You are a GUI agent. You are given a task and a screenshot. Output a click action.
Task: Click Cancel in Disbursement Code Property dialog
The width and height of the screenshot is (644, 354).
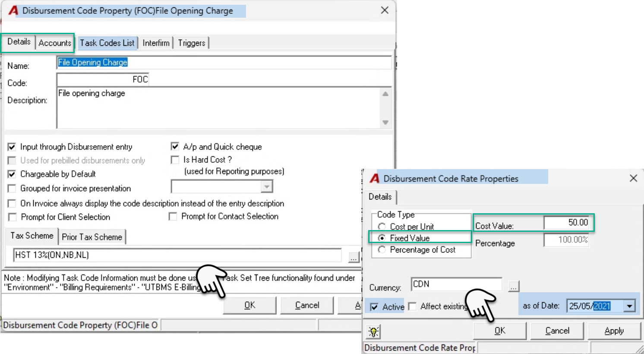[x=307, y=305]
